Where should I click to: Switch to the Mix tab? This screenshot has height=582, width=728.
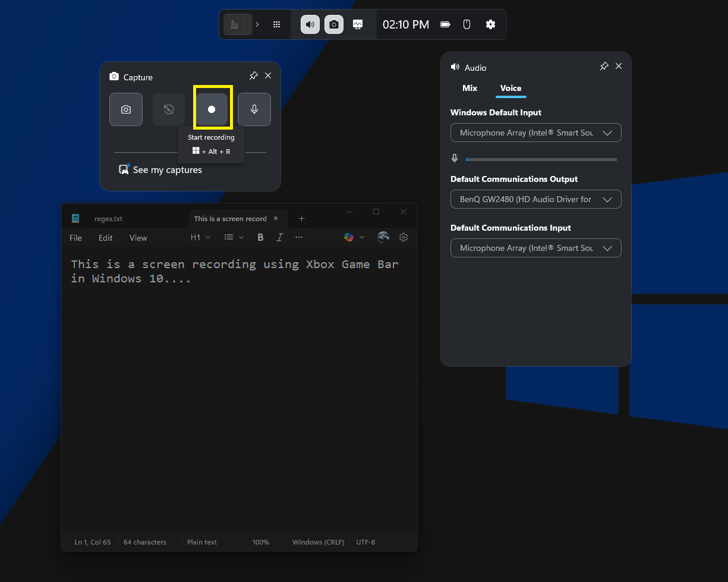pyautogui.click(x=469, y=88)
